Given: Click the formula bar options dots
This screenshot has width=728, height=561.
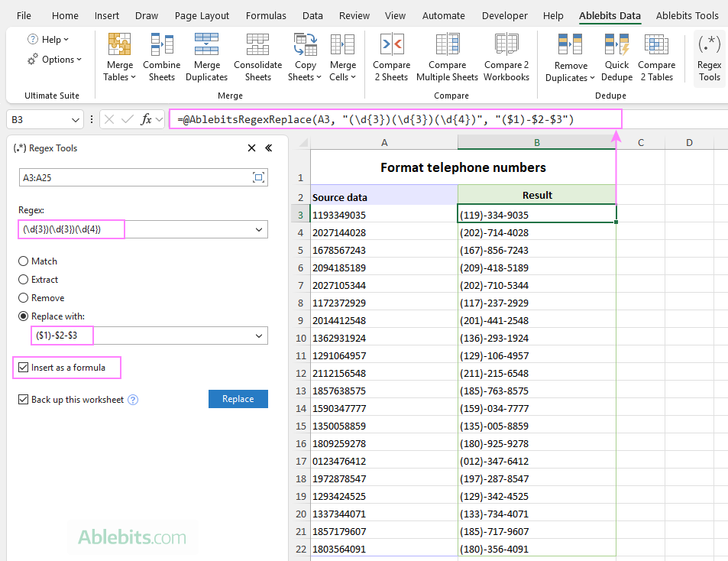Looking at the screenshot, I should tap(92, 119).
